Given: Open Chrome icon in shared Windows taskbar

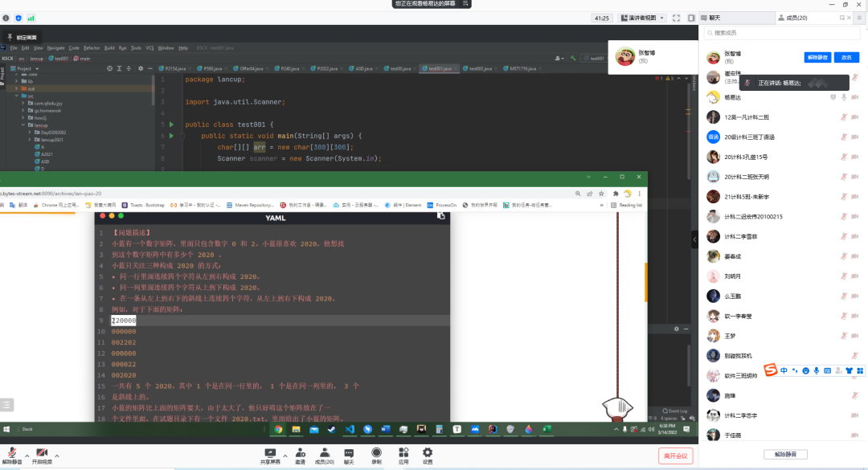Looking at the screenshot, I should pyautogui.click(x=278, y=429).
